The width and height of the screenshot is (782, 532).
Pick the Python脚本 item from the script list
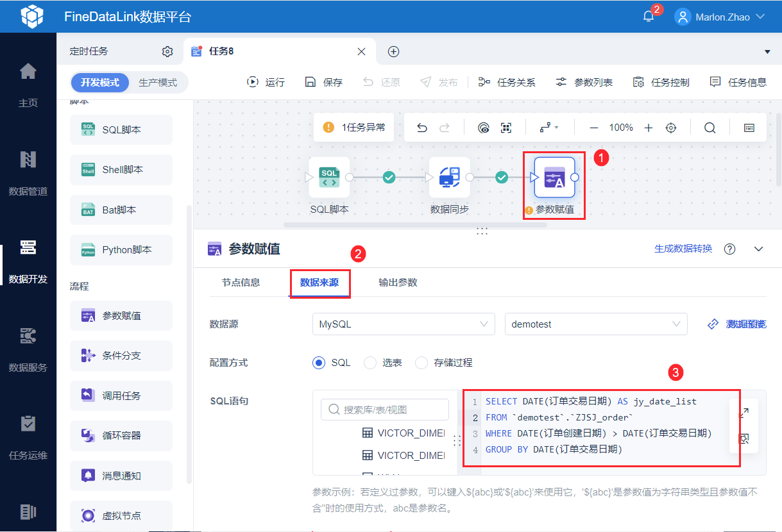[x=121, y=250]
